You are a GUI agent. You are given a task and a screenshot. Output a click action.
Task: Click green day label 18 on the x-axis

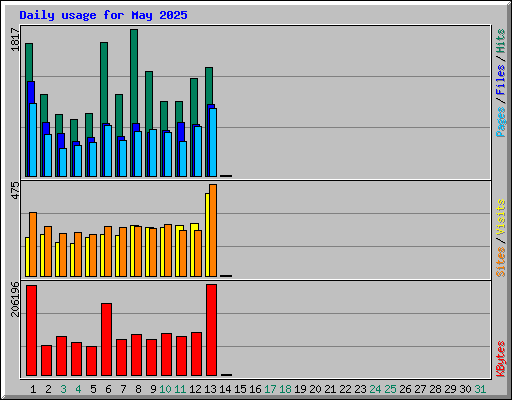285,389
